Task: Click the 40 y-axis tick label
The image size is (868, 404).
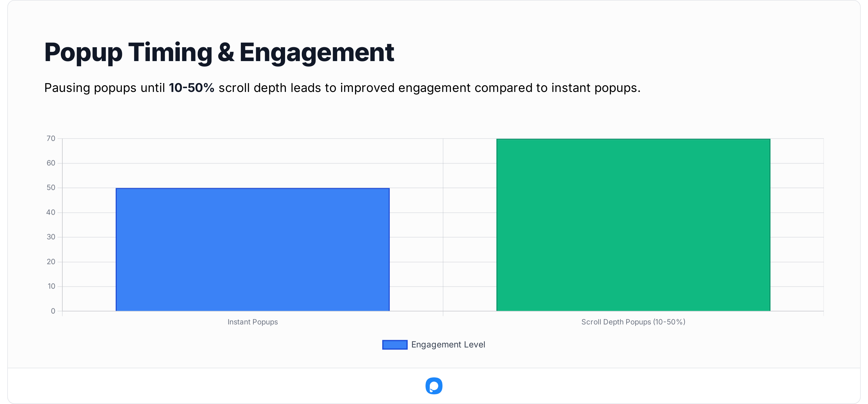Action: click(51, 213)
